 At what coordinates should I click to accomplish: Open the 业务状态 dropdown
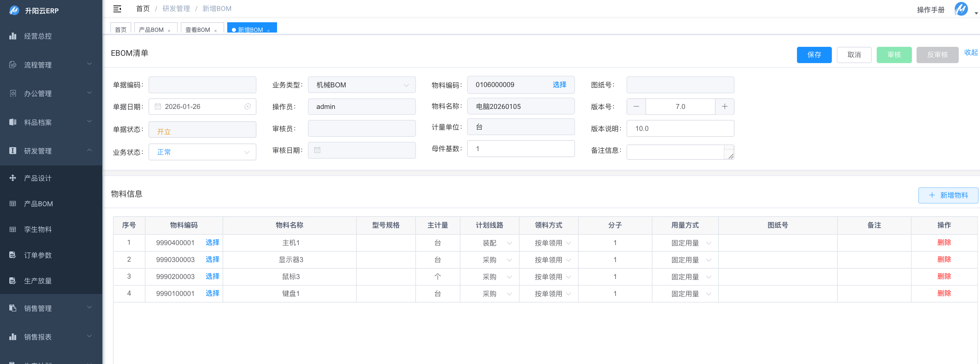(202, 152)
